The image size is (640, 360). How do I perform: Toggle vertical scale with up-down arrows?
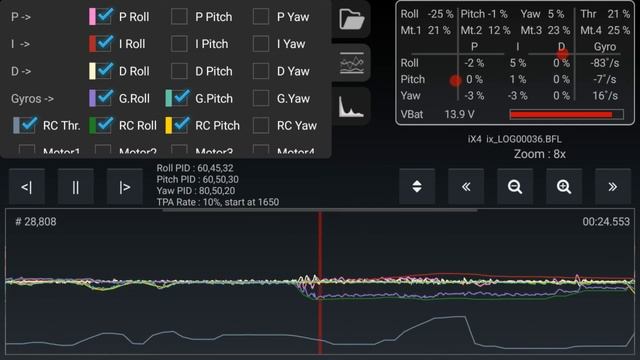pyautogui.click(x=417, y=187)
